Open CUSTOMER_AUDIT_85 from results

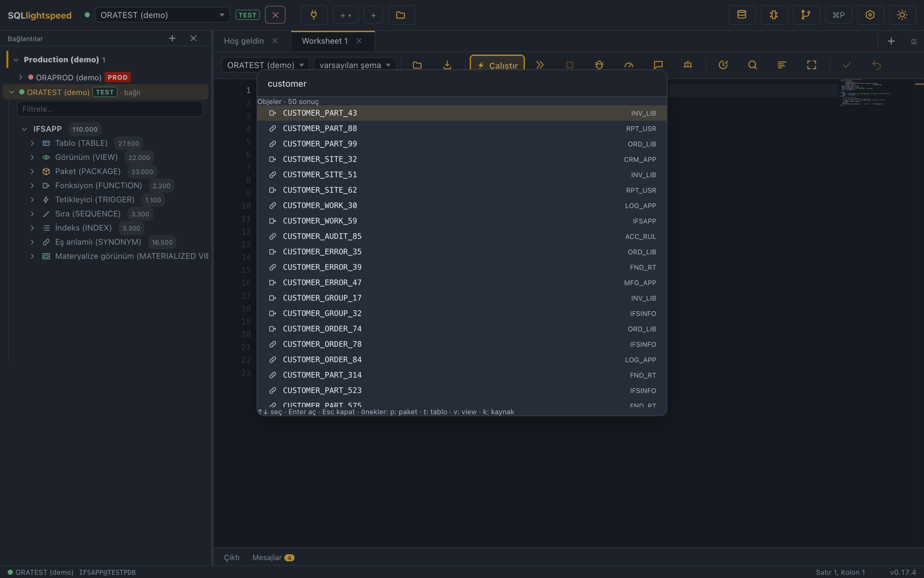coord(462,236)
